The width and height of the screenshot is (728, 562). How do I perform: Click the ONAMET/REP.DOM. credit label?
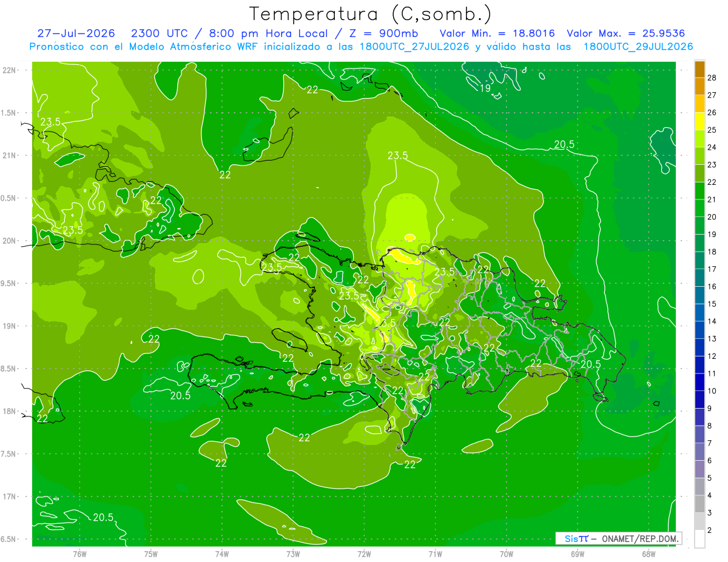[x=639, y=538]
